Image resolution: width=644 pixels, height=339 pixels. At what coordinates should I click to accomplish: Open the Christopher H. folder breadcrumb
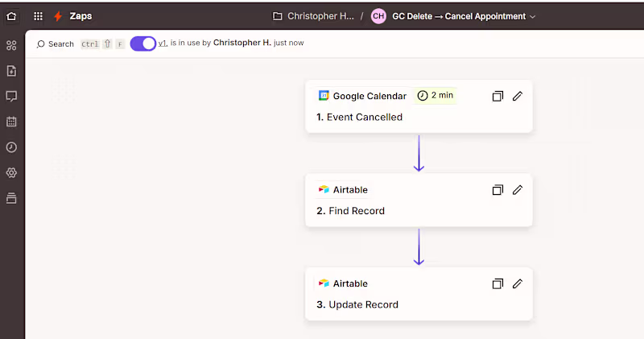(x=314, y=16)
